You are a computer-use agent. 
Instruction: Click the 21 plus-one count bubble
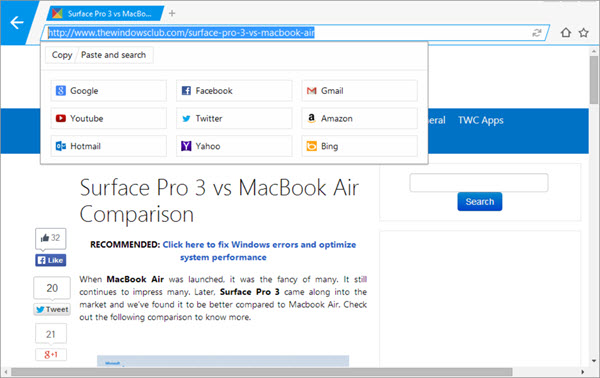pos(51,334)
